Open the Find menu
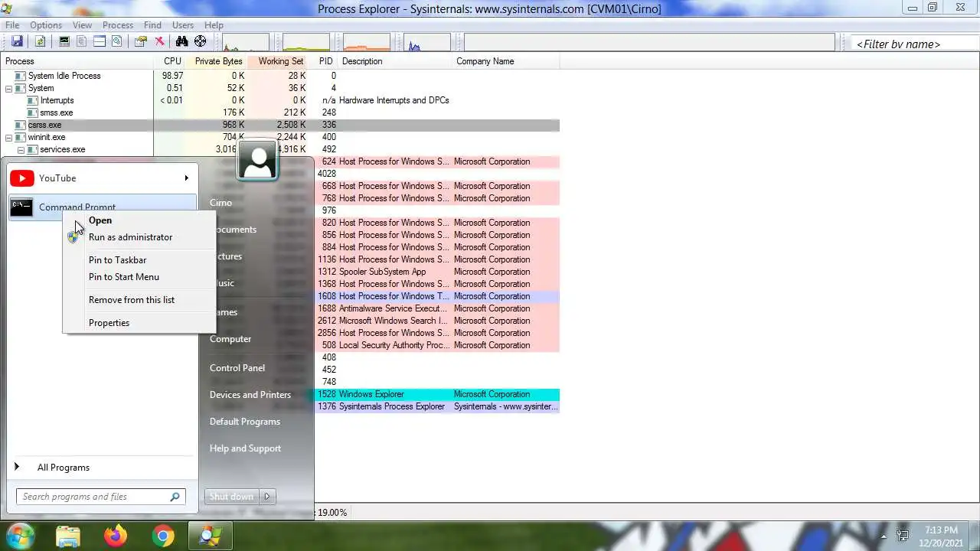The height and width of the screenshot is (551, 980). (152, 25)
